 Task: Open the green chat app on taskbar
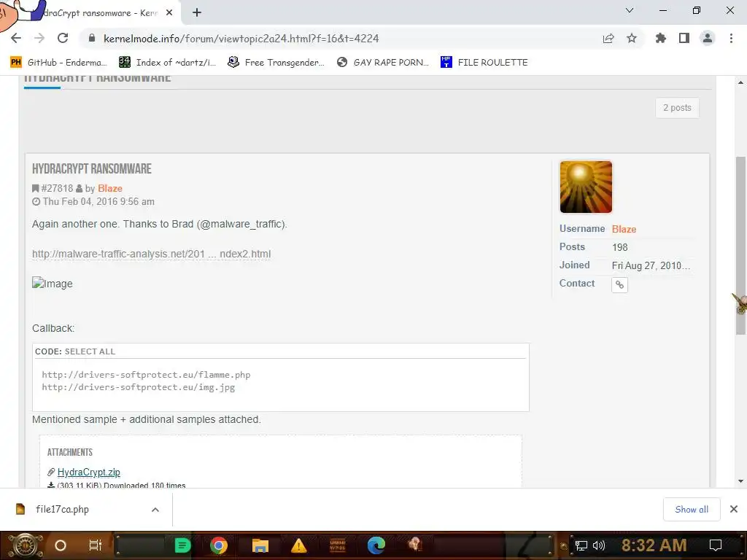pos(182,545)
